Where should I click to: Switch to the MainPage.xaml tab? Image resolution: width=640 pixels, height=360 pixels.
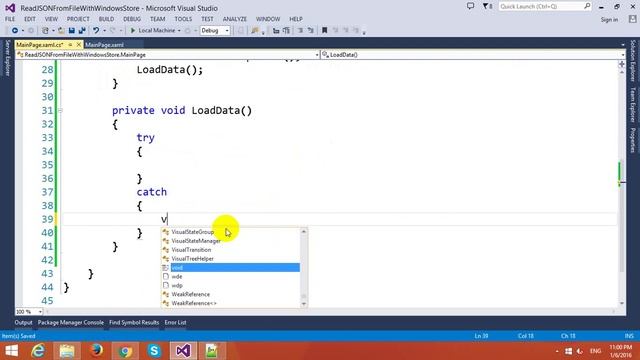104,44
